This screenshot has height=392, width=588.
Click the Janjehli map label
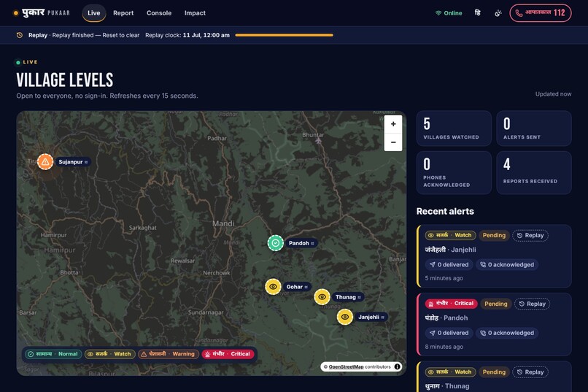(371, 317)
